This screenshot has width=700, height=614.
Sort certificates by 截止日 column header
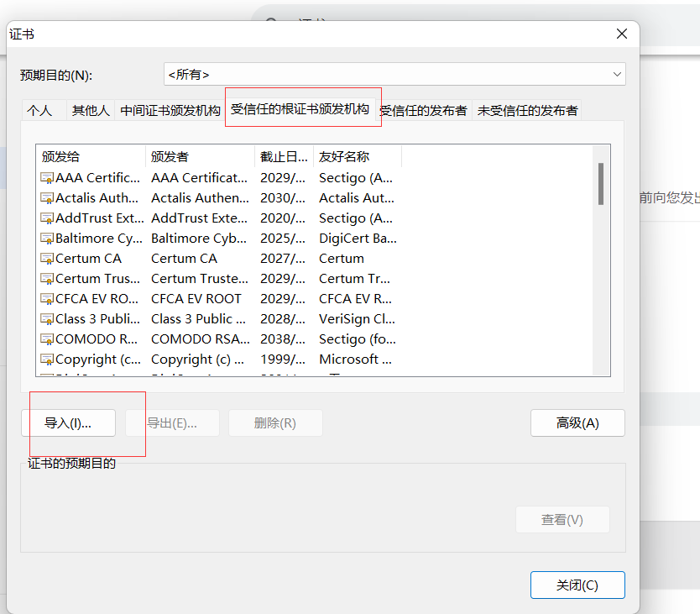point(284,156)
